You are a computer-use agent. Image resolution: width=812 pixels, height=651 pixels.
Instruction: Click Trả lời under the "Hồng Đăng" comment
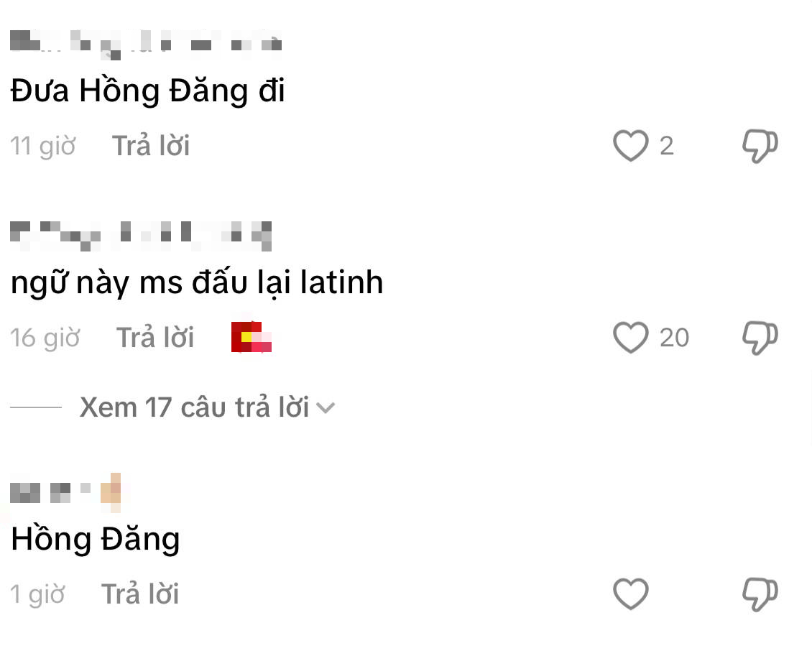pyautogui.click(x=139, y=594)
